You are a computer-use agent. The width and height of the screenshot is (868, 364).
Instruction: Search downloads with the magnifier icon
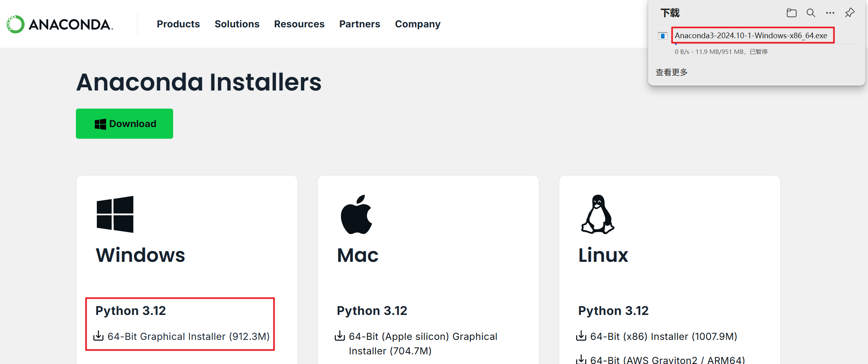[x=811, y=13]
